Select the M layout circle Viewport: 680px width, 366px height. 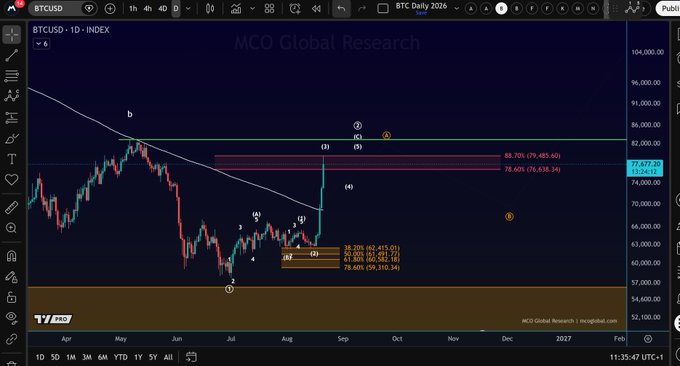coord(578,8)
